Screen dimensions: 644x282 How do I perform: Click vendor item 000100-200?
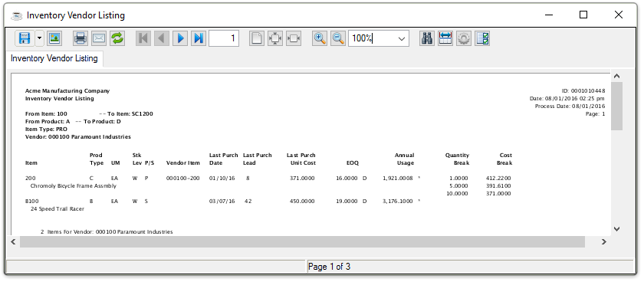point(182,178)
